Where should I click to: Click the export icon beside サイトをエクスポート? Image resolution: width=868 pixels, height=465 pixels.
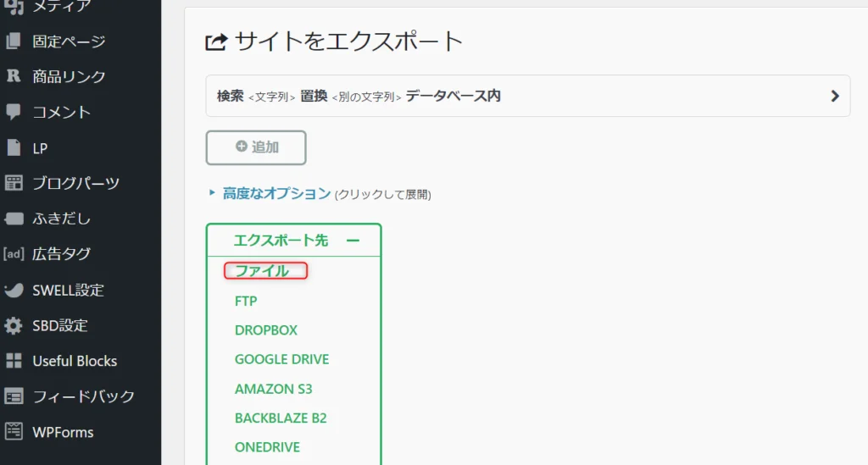[x=216, y=42]
